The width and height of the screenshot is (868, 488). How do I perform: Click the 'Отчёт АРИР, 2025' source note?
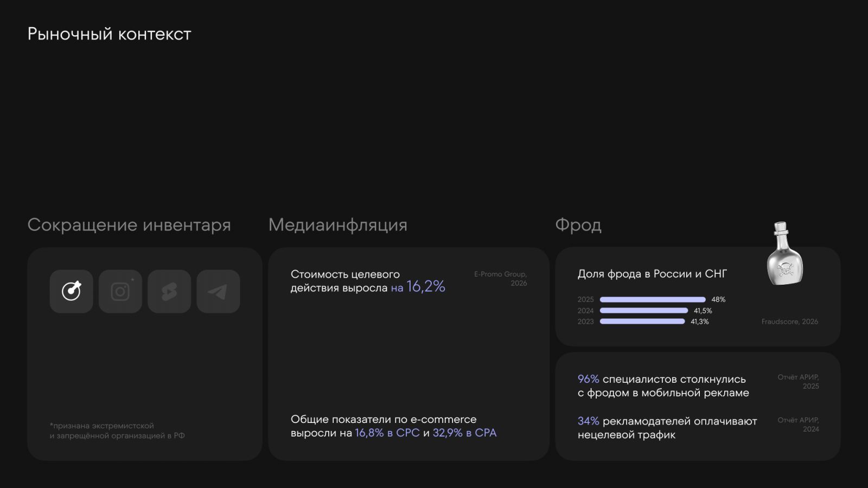[798, 381]
